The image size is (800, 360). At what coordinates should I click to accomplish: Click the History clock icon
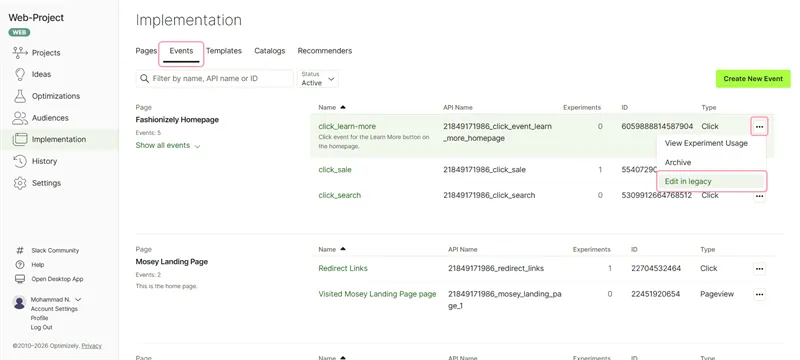click(x=20, y=161)
